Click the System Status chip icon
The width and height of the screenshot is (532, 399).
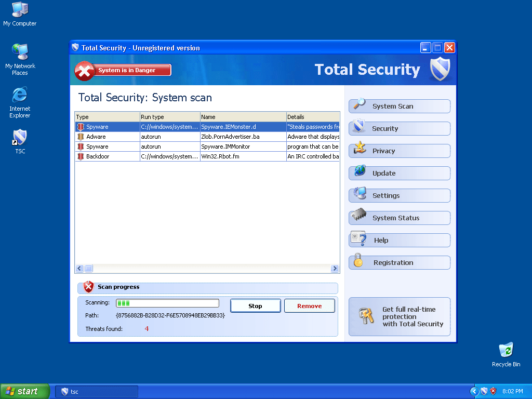coord(359,216)
